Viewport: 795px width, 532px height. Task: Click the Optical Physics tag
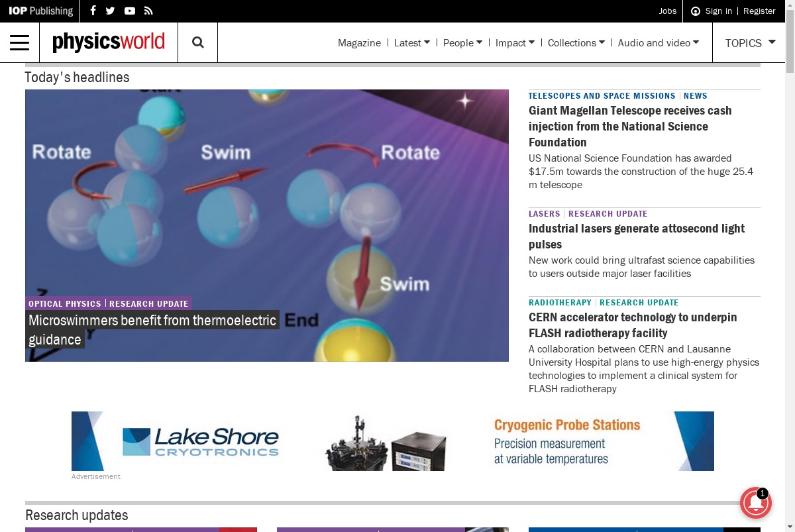click(x=65, y=303)
